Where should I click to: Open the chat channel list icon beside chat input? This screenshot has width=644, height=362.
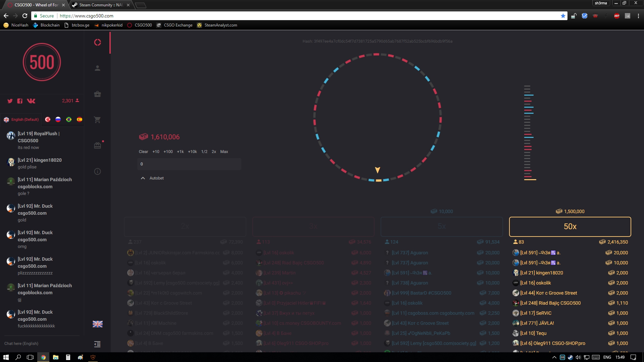coord(97,344)
